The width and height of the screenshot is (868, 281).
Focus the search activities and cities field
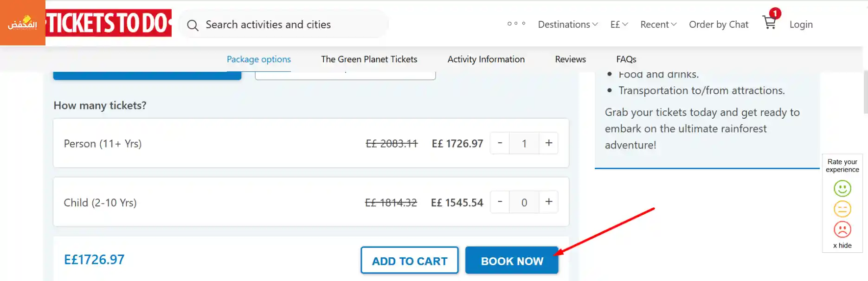[288, 25]
